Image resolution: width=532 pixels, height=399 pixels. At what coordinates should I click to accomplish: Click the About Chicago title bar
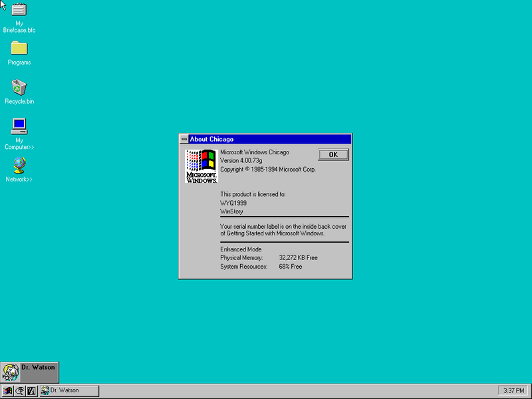tap(270, 139)
